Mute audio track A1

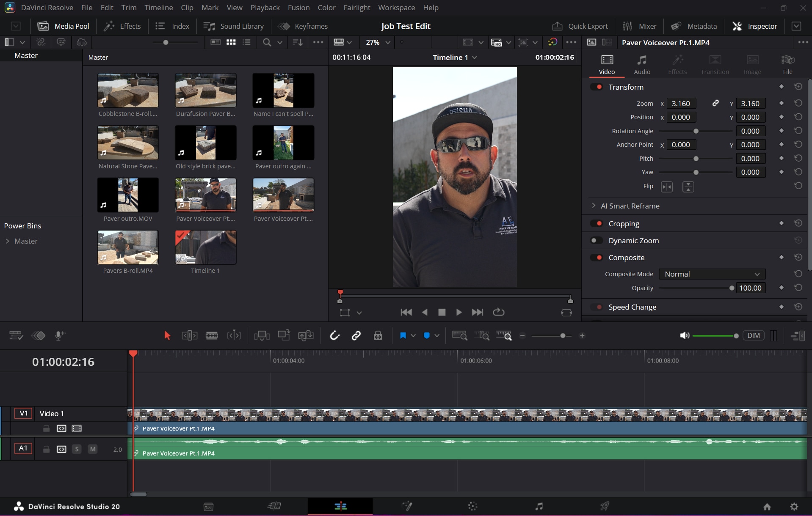coord(92,449)
